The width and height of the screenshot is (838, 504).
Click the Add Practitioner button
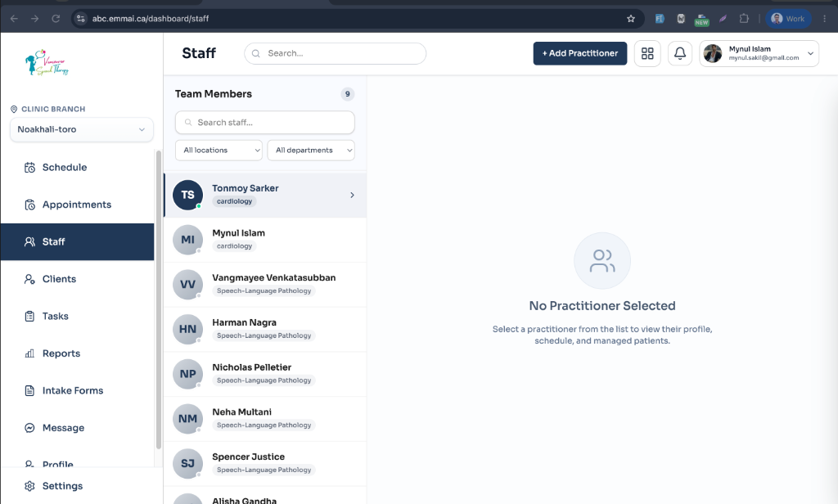580,53
